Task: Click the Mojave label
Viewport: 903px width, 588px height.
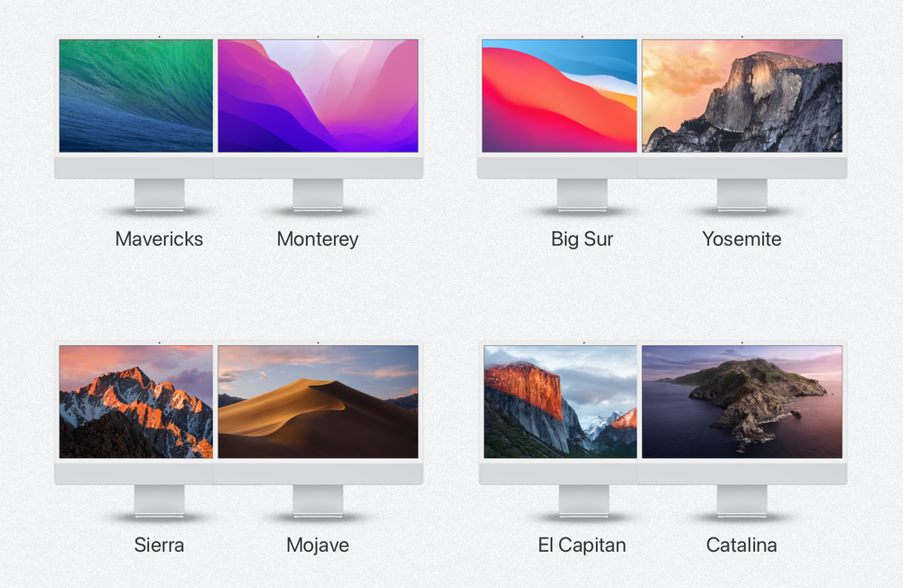Action: pyautogui.click(x=318, y=545)
